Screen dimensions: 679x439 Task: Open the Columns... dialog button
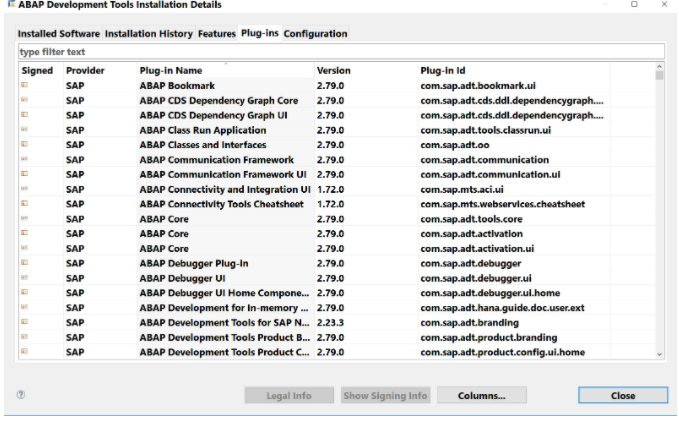point(482,395)
